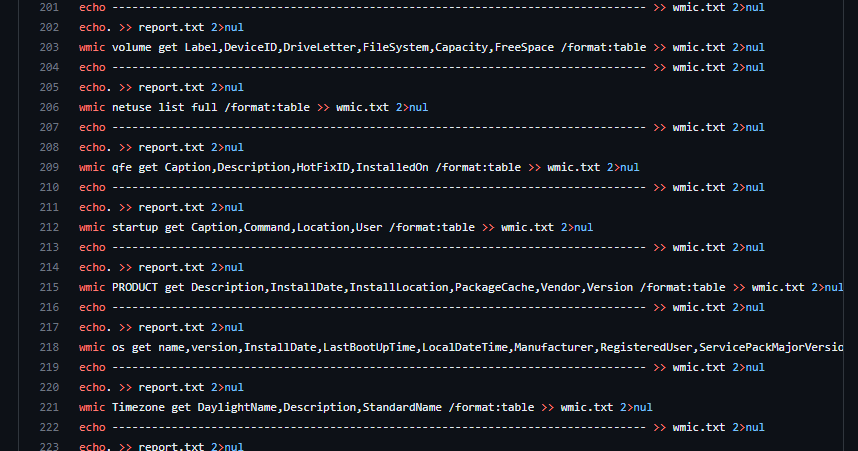Select line number 218
Image resolution: width=858 pixels, height=451 pixels.
[x=49, y=348]
